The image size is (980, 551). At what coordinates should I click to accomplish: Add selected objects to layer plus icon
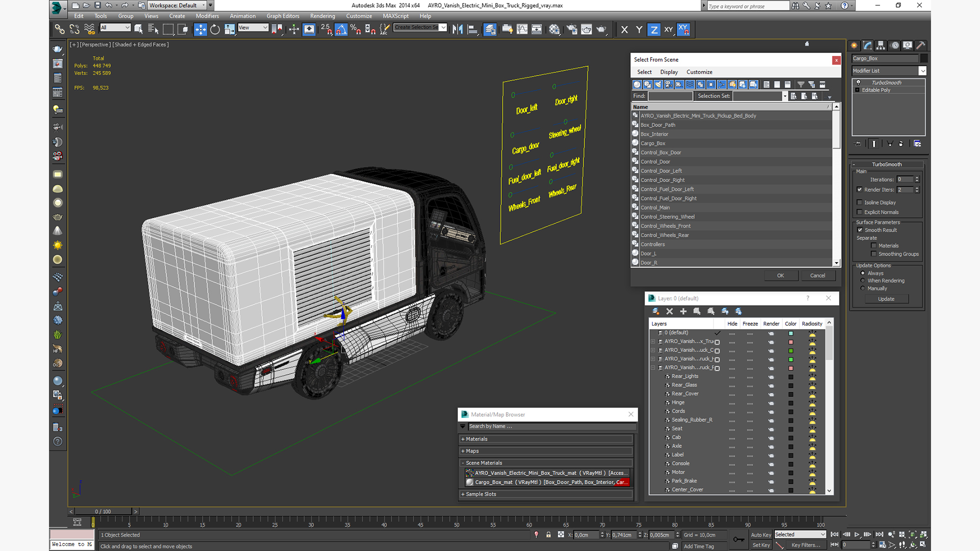(x=683, y=311)
